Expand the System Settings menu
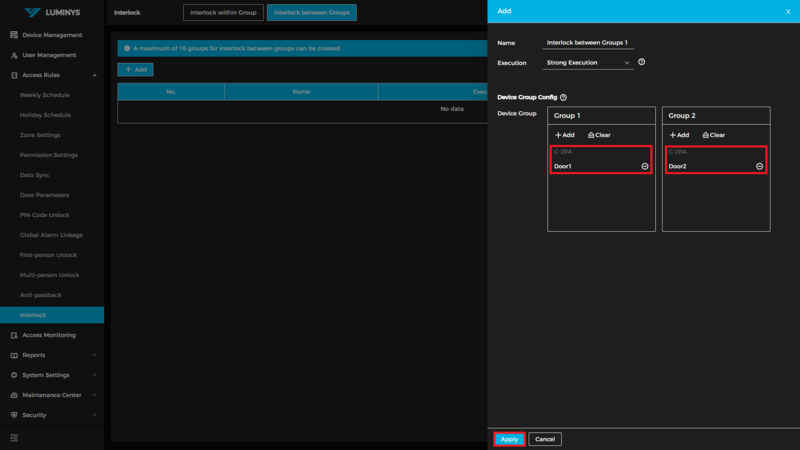Image resolution: width=800 pixels, height=450 pixels. [x=94, y=375]
